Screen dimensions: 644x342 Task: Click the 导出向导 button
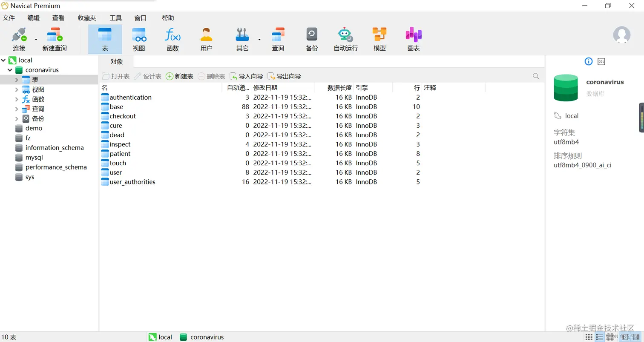284,76
